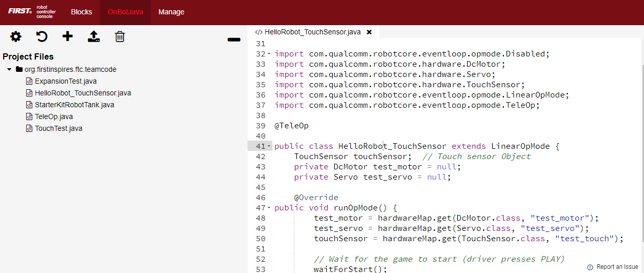Click the minimize pane bar icon
The height and width of the screenshot is (273, 644).
[x=234, y=40]
